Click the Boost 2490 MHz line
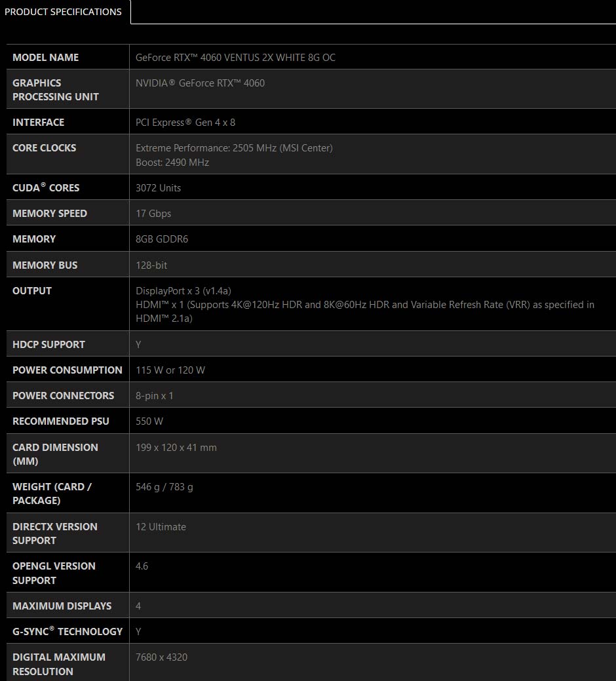The height and width of the screenshot is (681, 616). (x=172, y=163)
